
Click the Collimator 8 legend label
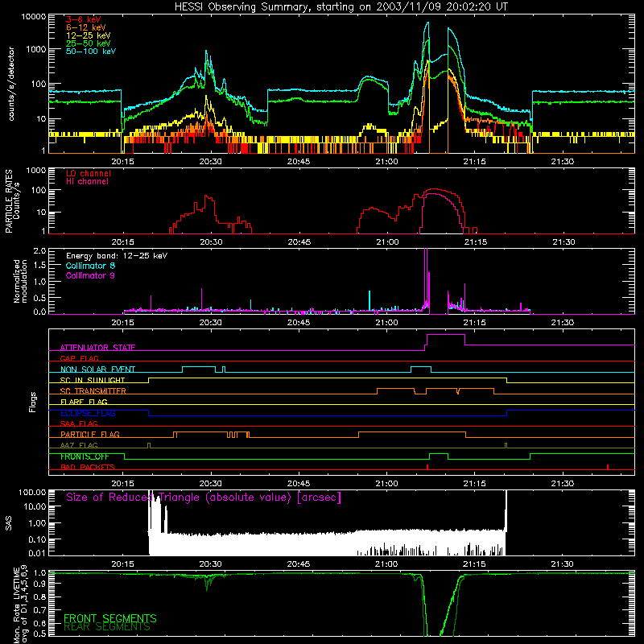(x=90, y=266)
